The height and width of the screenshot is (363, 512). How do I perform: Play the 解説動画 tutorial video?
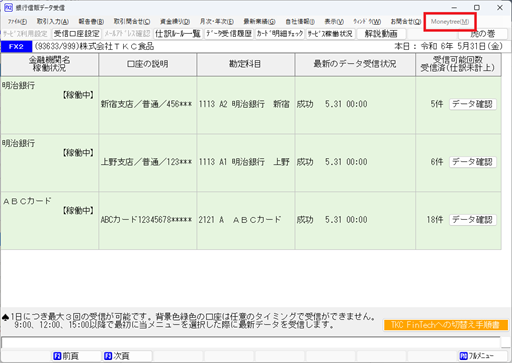(381, 34)
